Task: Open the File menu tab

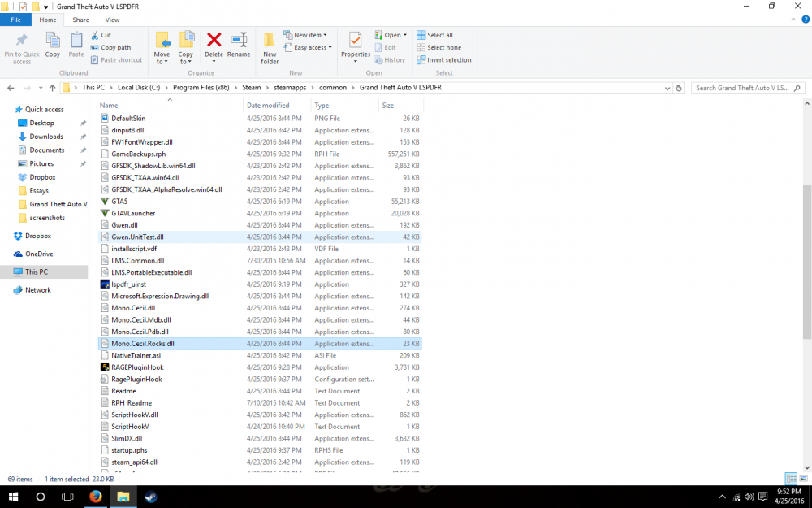Action: tap(15, 20)
